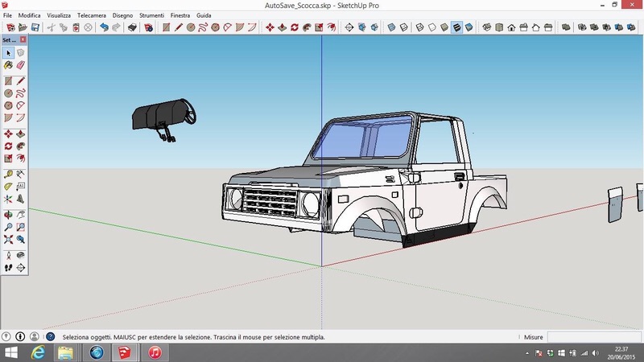The width and height of the screenshot is (644, 362).
Task: Open iTunes from the taskbar
Action: (153, 353)
